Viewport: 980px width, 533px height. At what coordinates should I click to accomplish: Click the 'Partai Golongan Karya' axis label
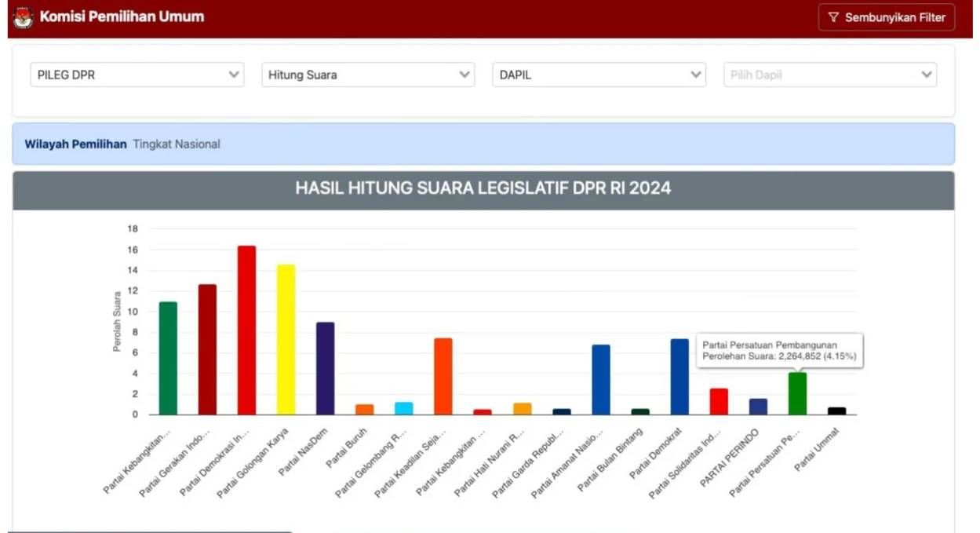[253, 463]
